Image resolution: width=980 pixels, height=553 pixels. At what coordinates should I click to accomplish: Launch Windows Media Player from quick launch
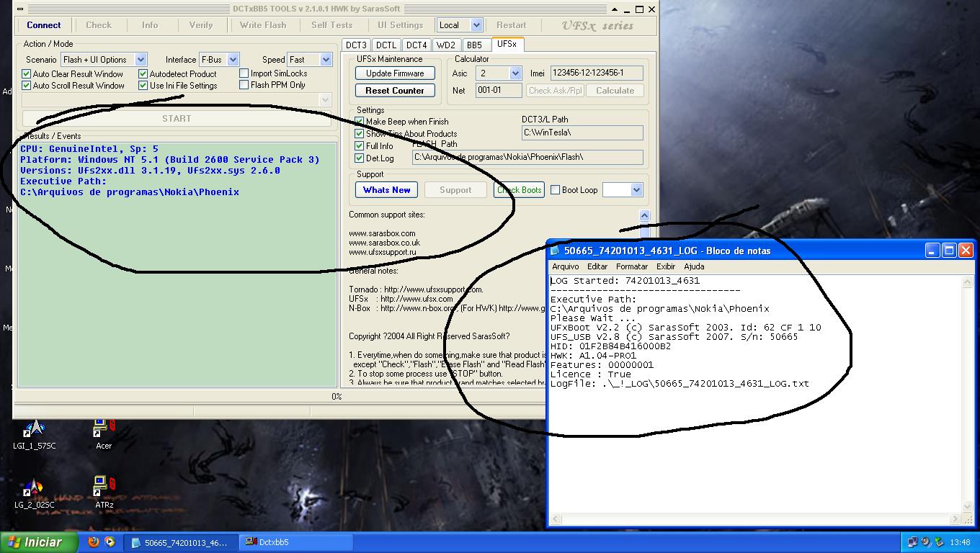110,542
